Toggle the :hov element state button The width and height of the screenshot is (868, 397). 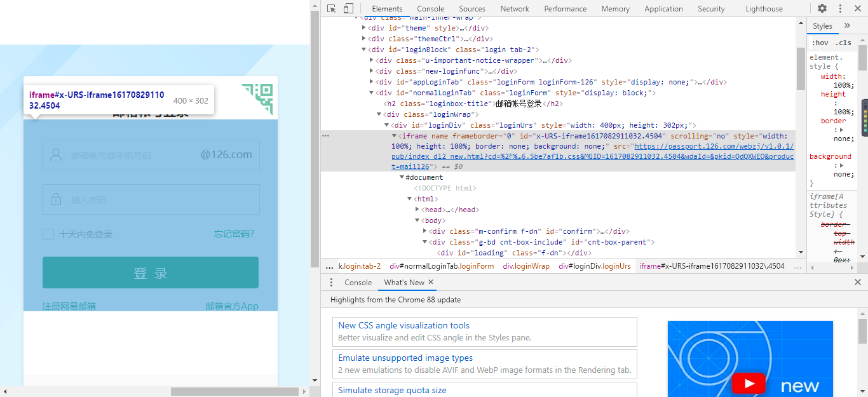820,43
